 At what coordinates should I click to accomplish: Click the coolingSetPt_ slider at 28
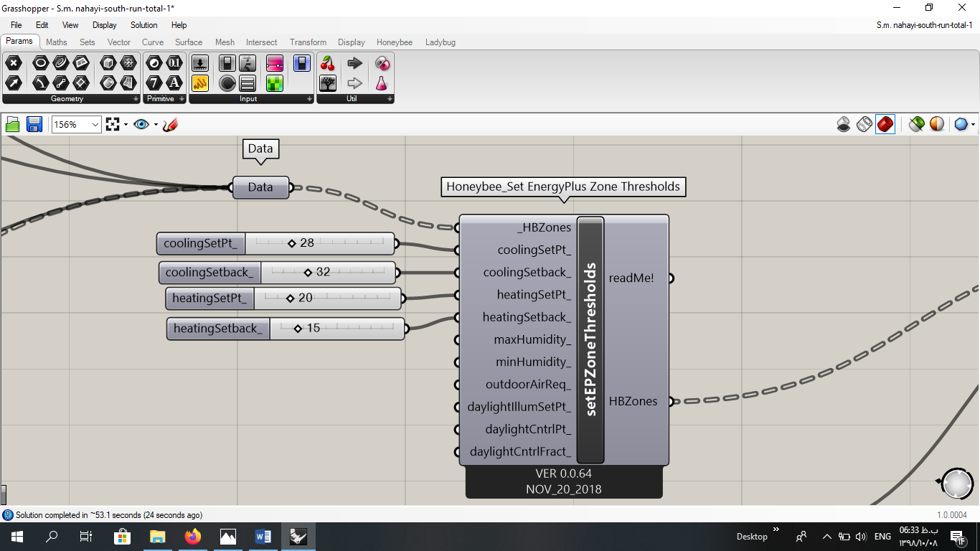pyautogui.click(x=275, y=243)
